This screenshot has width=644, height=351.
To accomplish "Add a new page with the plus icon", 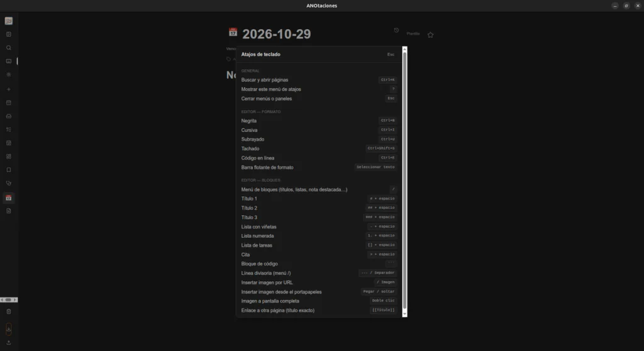I will [x=9, y=89].
